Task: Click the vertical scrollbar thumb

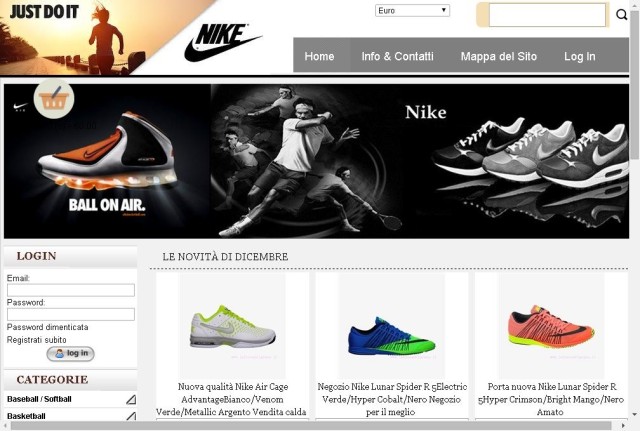Action: (634, 85)
